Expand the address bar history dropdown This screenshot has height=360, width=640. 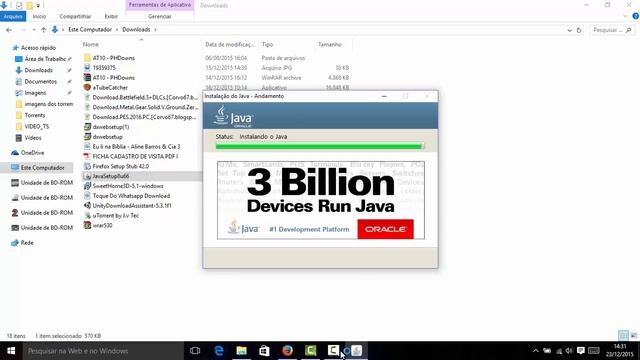[569, 30]
